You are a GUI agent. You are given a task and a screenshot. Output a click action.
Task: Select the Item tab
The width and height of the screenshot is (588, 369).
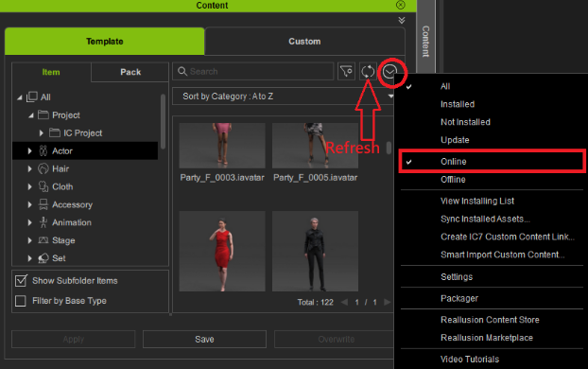point(51,72)
